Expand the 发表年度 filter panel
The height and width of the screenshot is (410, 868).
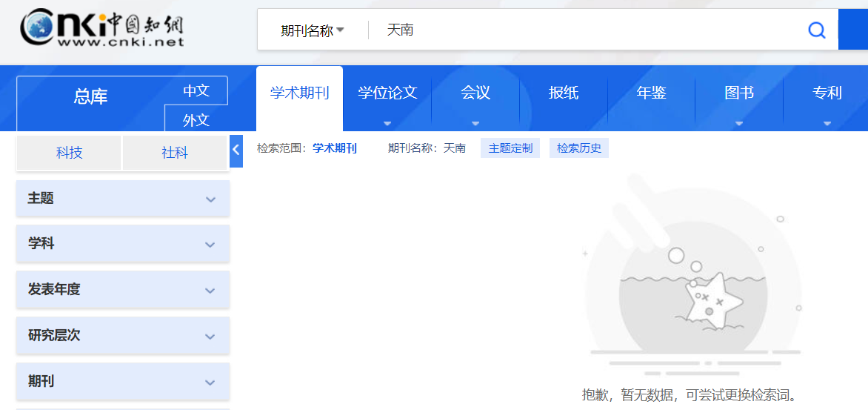point(123,290)
